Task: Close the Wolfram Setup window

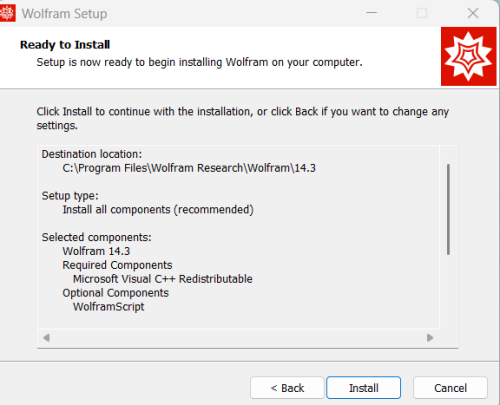Action: click(473, 13)
